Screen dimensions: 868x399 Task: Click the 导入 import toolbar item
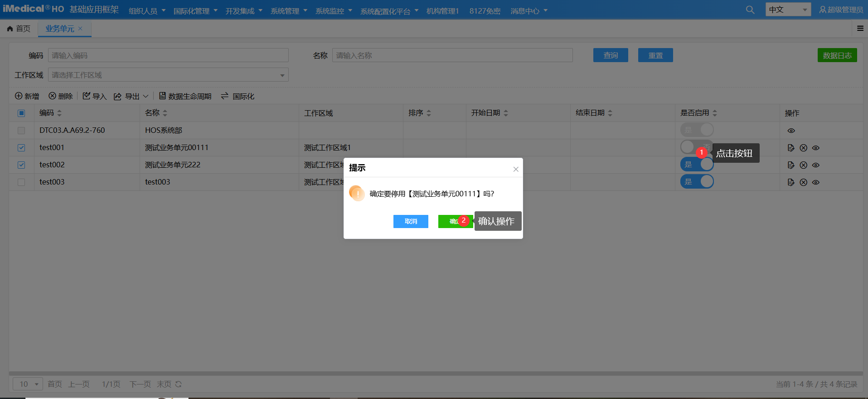pyautogui.click(x=95, y=96)
